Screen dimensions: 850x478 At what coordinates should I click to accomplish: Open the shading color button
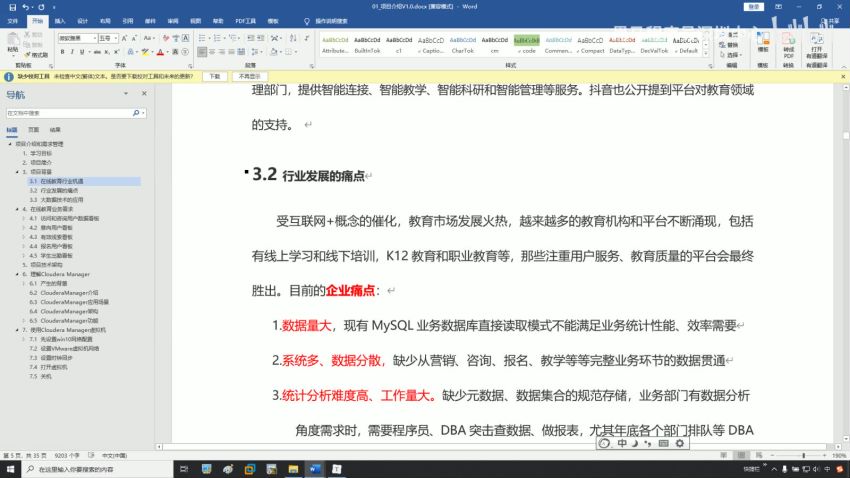(274, 52)
